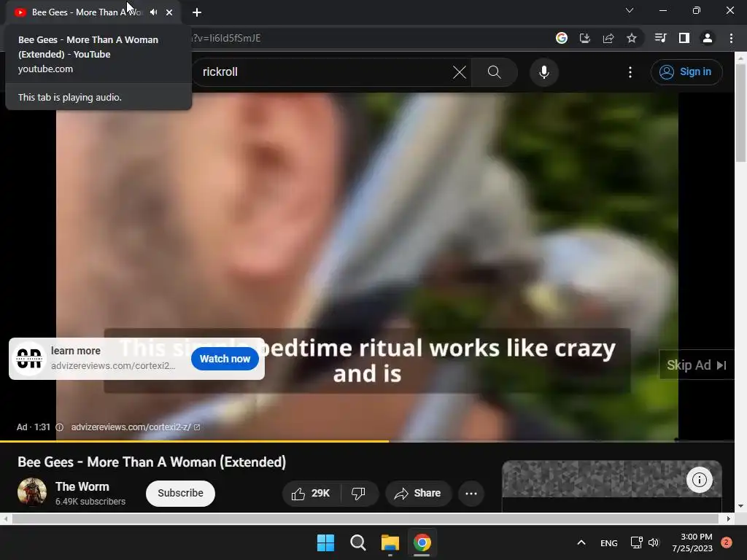Sign in to YouTube
The width and height of the screenshot is (747, 560).
tap(686, 72)
